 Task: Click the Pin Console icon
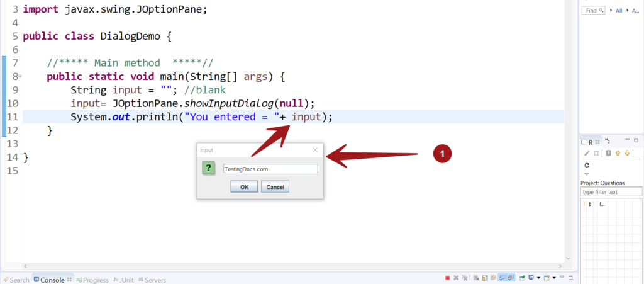[522, 278]
